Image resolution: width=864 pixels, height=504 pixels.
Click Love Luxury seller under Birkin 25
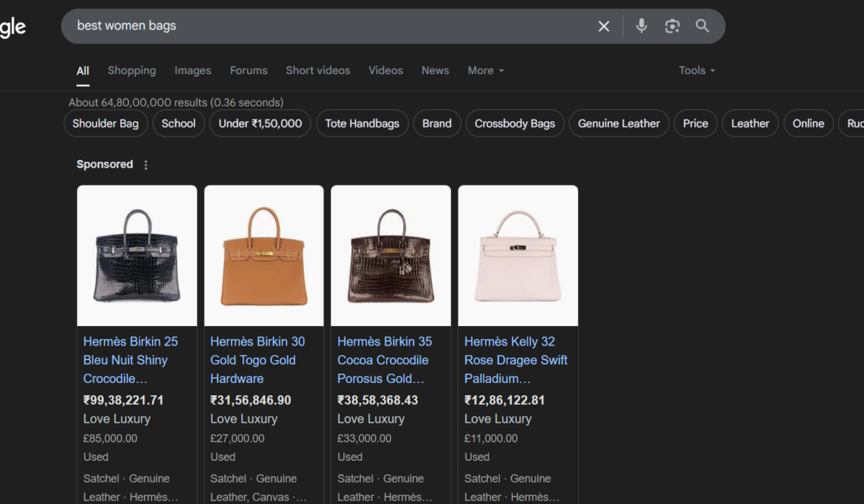[117, 419]
